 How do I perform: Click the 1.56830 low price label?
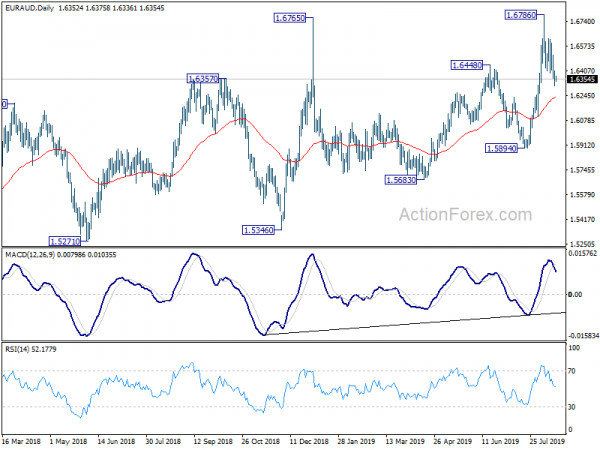click(x=401, y=180)
